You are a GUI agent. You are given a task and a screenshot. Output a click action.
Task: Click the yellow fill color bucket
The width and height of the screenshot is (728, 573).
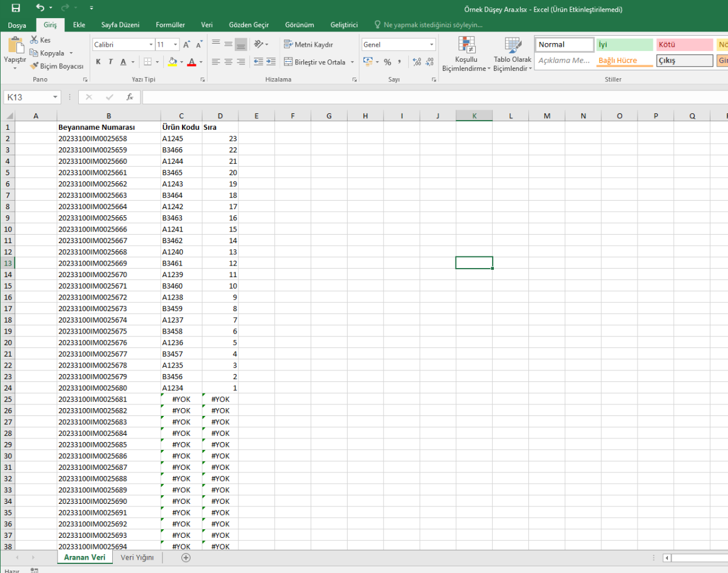coord(172,62)
